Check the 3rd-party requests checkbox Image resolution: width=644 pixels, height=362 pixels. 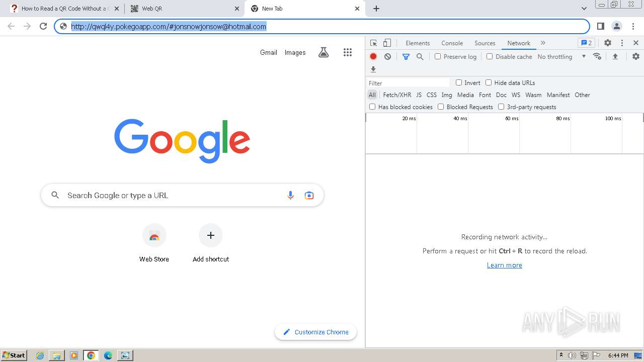tap(501, 107)
